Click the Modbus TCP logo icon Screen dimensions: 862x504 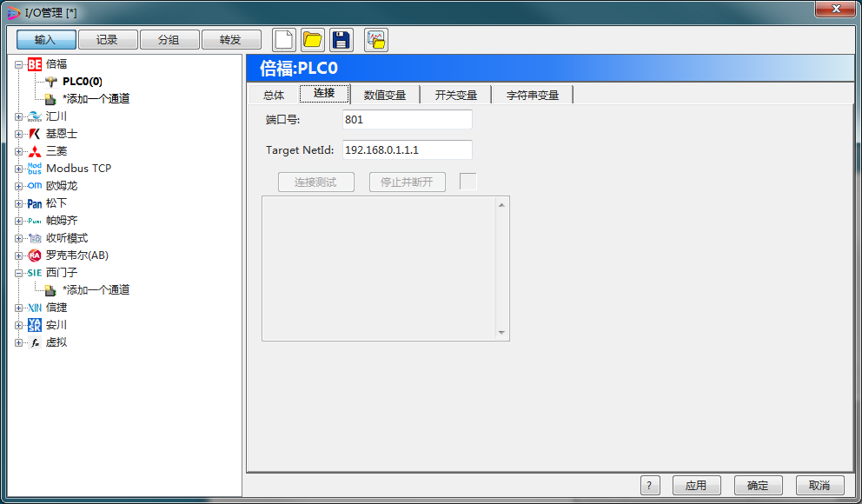tap(35, 169)
